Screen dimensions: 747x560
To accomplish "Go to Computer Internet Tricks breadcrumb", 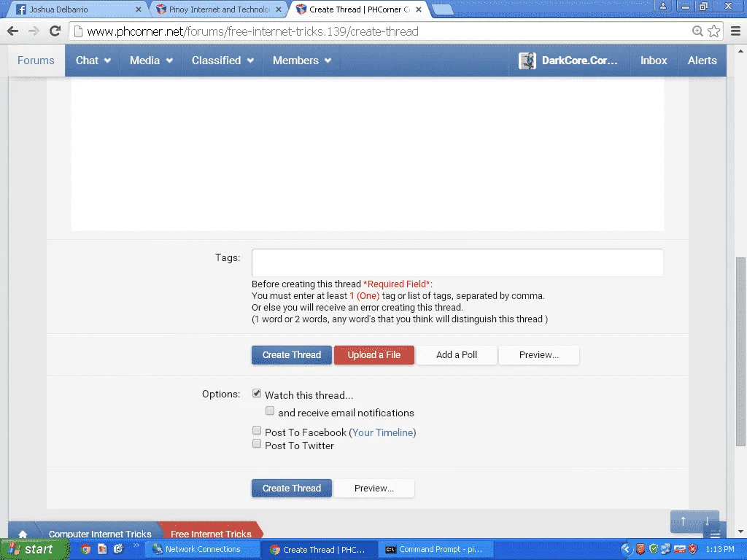I will coord(100,534).
